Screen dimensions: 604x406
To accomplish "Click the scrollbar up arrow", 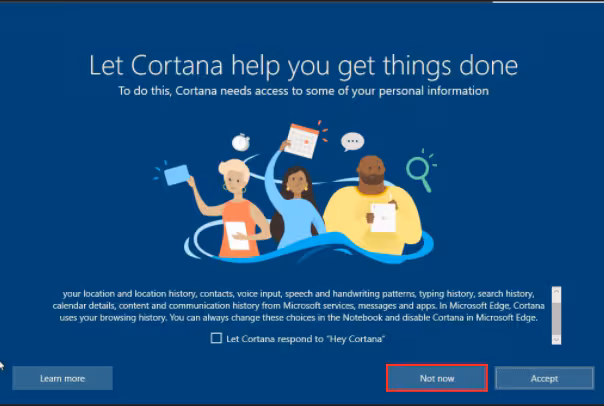I will coord(556,292).
